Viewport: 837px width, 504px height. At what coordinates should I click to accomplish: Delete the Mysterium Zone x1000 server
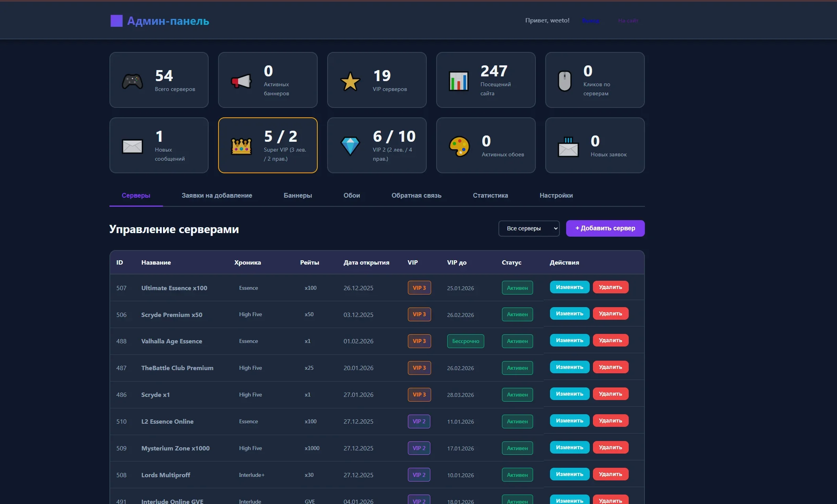(x=610, y=447)
